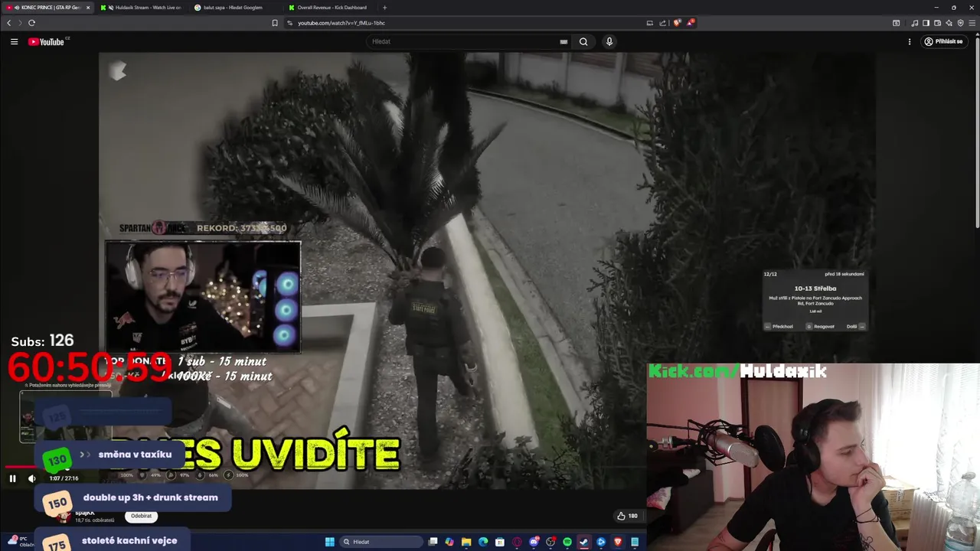Screen dimensions: 980x551
Task: Open the Leo AI sparkle icon
Action: coord(949,23)
